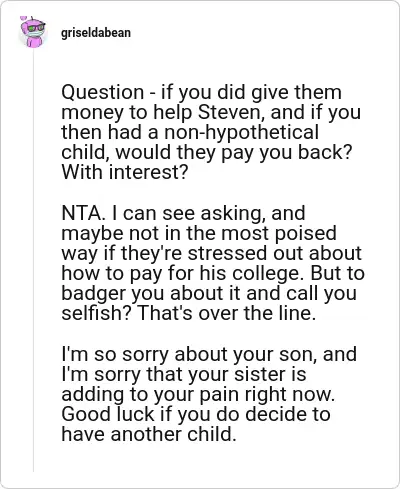Click the final line "have another child."
Viewport: 400px width, 489px height.
coord(149,434)
